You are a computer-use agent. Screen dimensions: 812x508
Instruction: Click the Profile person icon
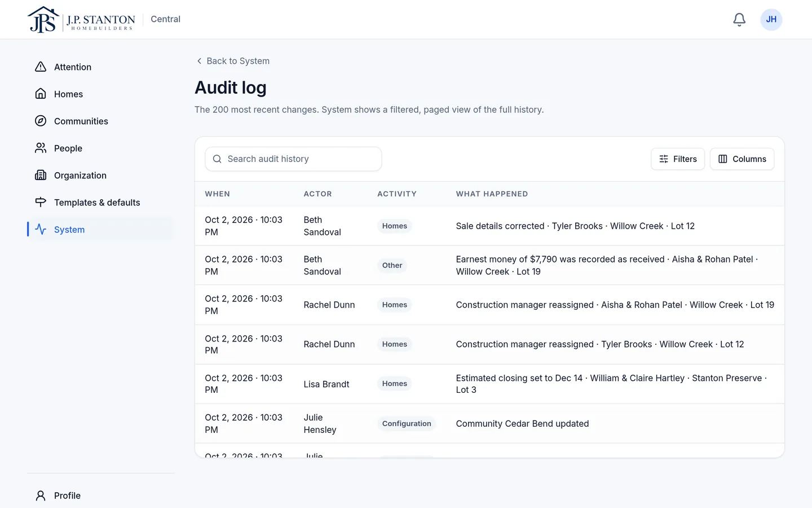(41, 496)
